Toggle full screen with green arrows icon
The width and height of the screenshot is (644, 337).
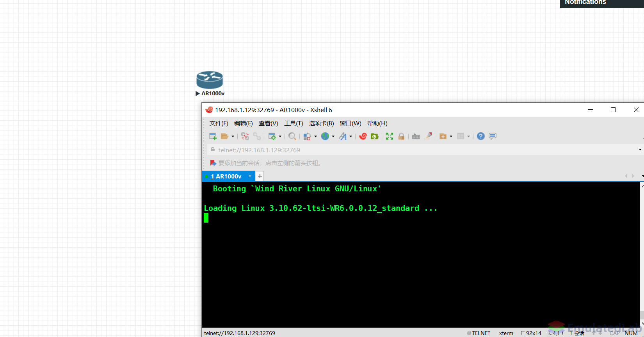(x=390, y=136)
